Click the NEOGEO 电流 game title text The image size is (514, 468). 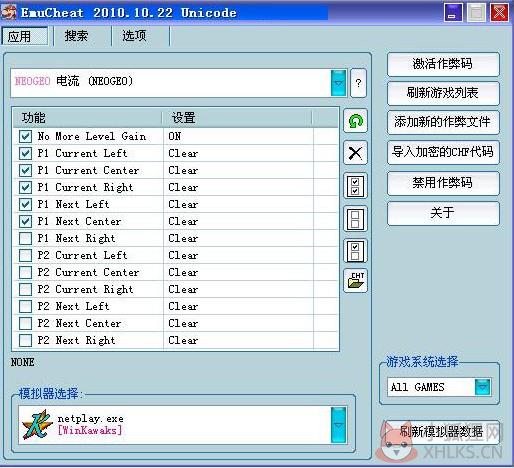point(74,81)
